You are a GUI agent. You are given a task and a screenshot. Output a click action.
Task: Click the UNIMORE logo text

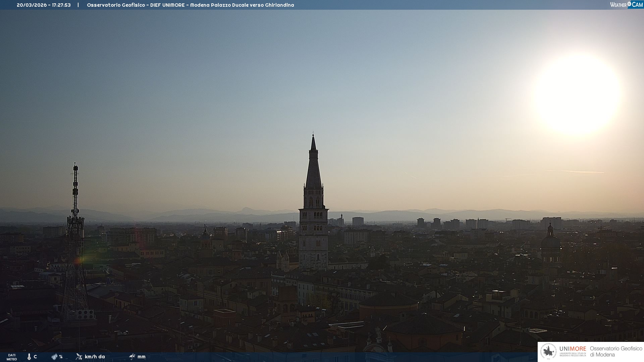tap(573, 349)
